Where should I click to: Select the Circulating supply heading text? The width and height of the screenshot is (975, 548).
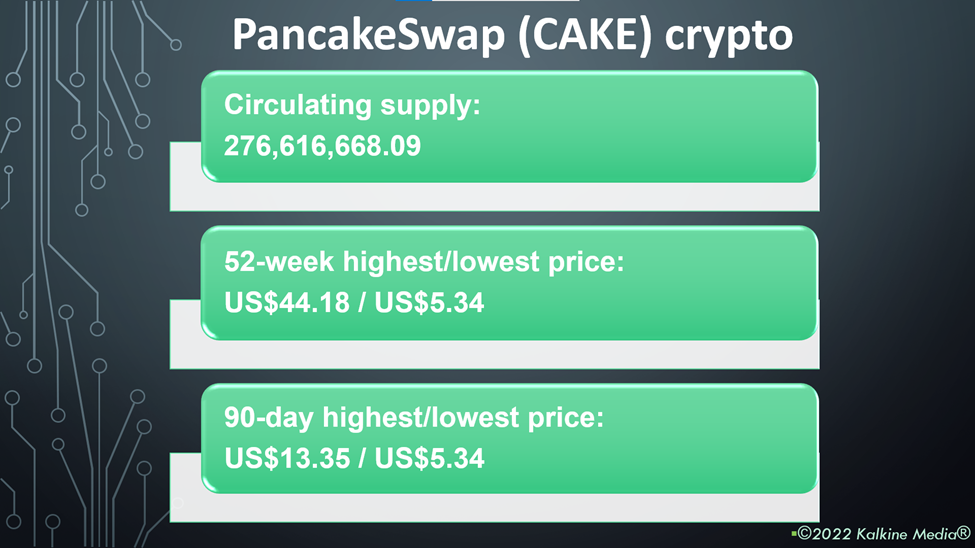(352, 104)
